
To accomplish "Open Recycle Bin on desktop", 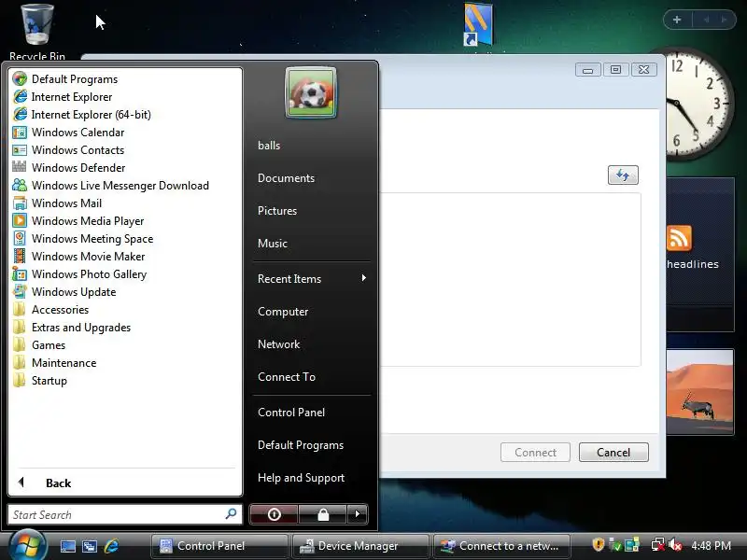I will [37, 31].
